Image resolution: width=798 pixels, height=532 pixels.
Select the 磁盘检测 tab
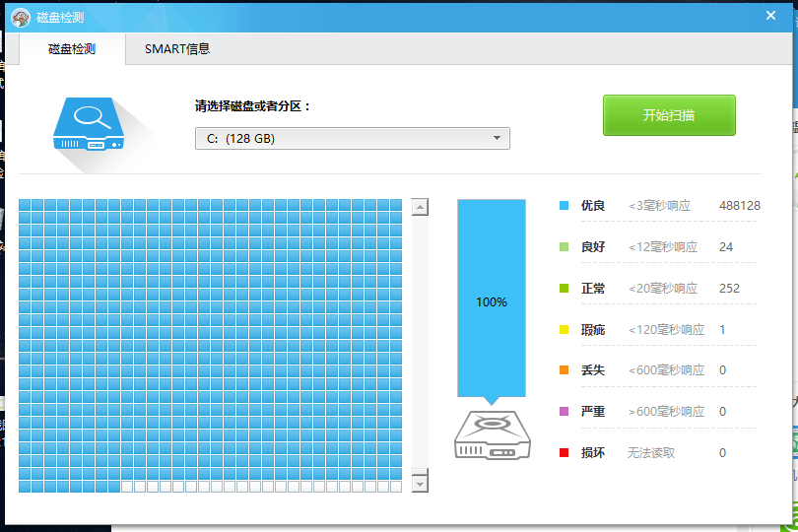tap(72, 49)
